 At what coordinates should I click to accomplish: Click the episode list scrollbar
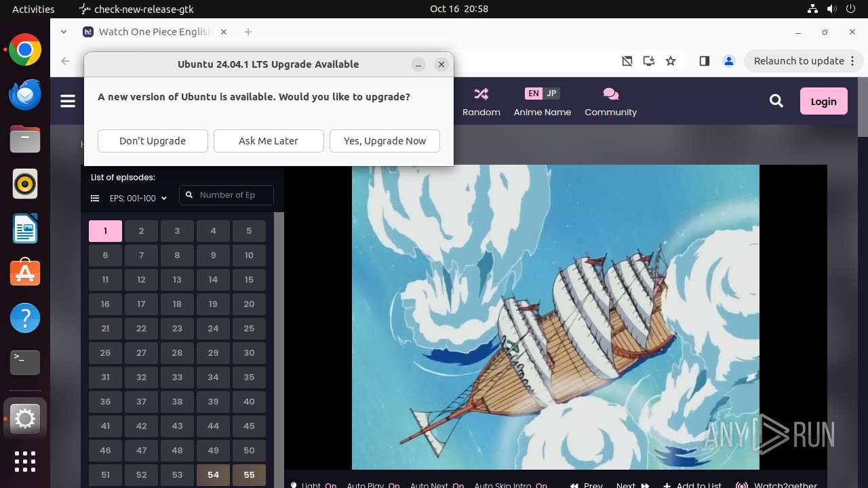point(278,350)
